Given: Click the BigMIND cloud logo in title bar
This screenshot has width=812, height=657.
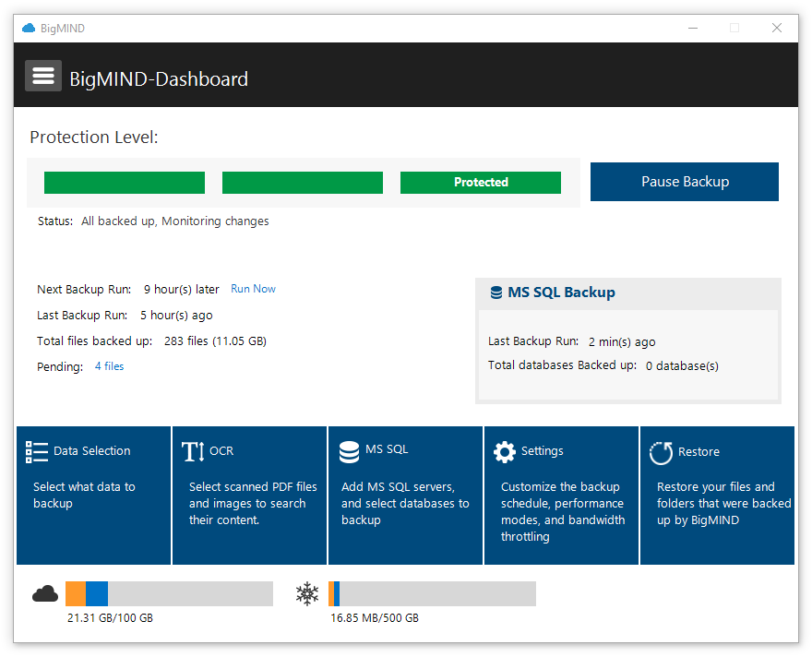Looking at the screenshot, I should coord(29,28).
